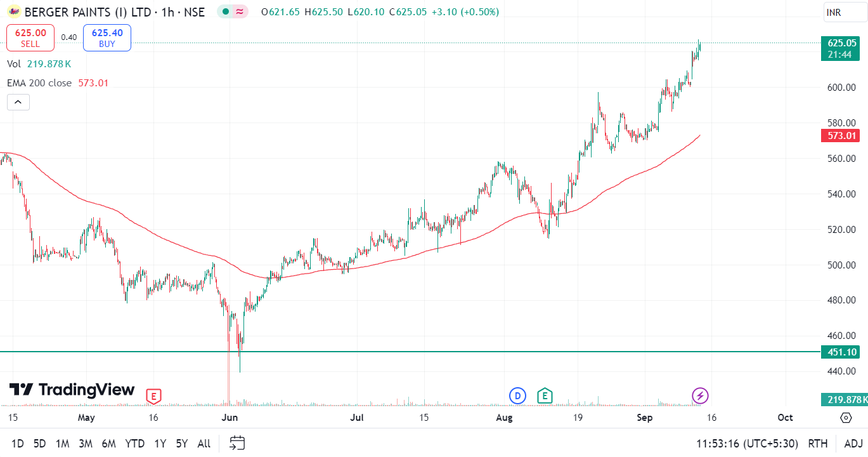
Task: Collapse the indicator legend with chevron
Action: (18, 102)
